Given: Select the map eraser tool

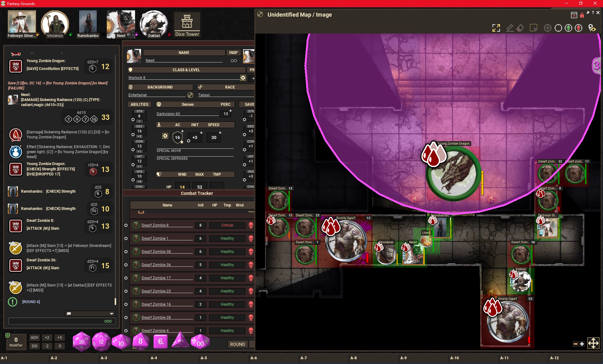Looking at the screenshot, I should click(520, 28).
